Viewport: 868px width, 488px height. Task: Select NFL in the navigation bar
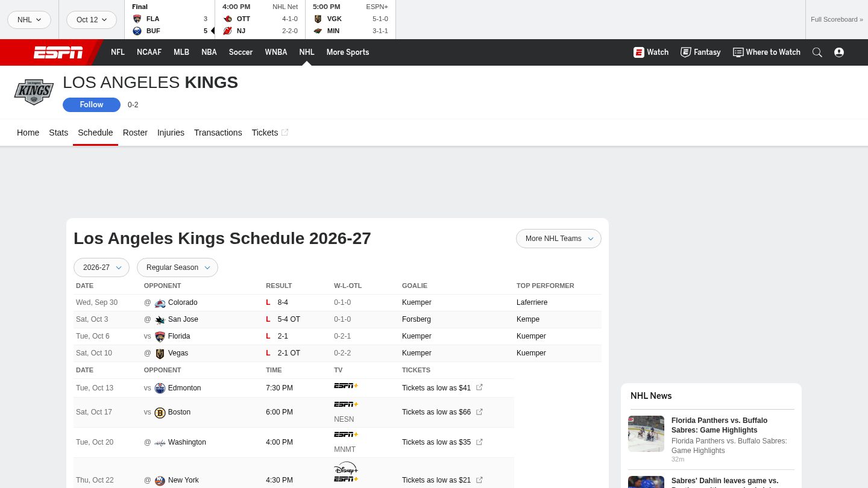pyautogui.click(x=118, y=52)
